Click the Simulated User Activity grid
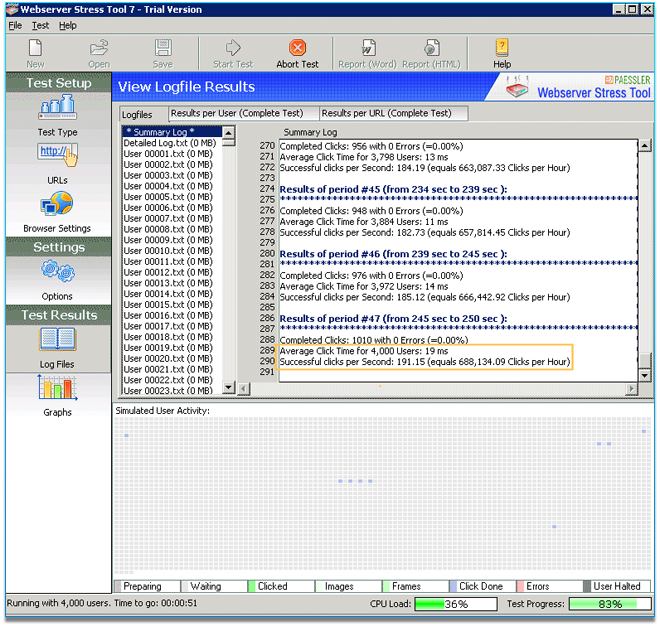This screenshot has height=625, width=660. coord(383,497)
